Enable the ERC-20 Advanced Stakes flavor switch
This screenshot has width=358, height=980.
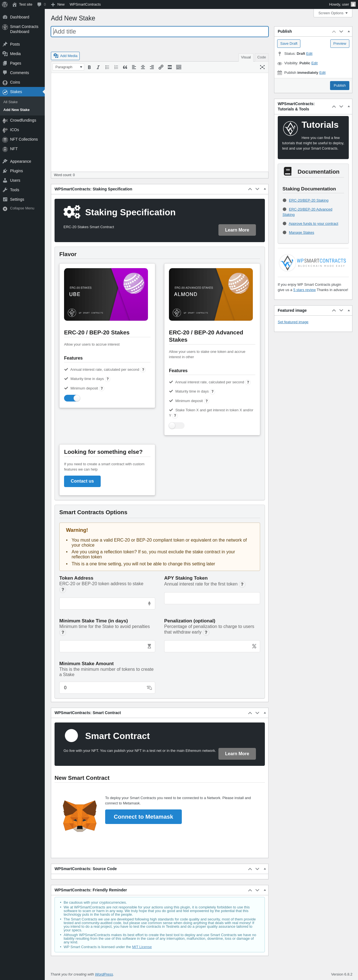coord(176,426)
